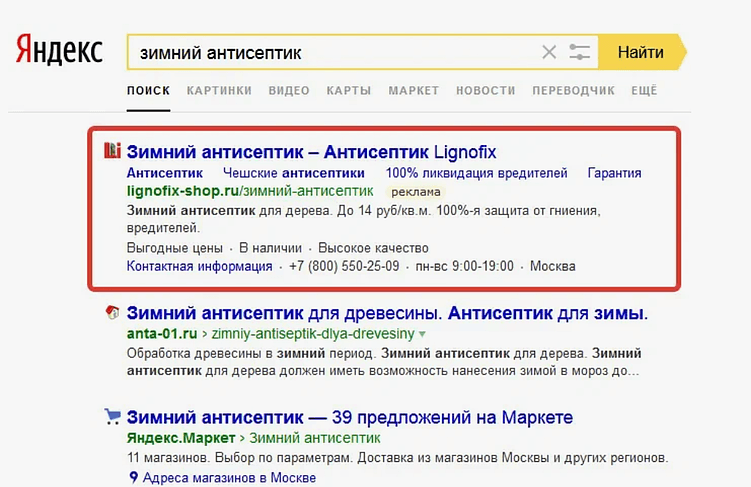Click the Высокое качество text
This screenshot has width=751, height=487.
373,248
